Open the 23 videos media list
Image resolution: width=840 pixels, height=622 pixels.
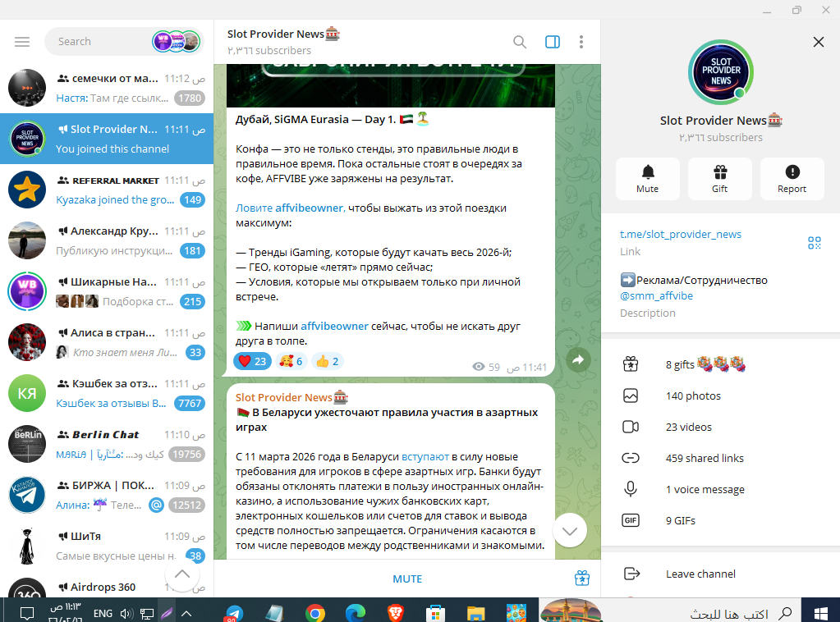(x=721, y=427)
